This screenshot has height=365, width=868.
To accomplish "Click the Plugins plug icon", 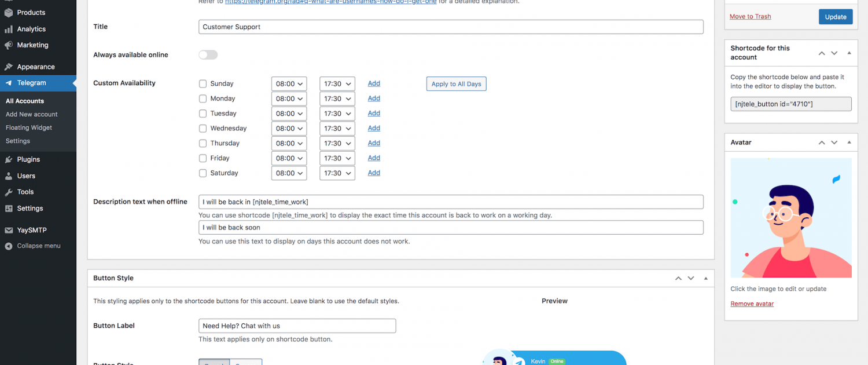I will [9, 159].
